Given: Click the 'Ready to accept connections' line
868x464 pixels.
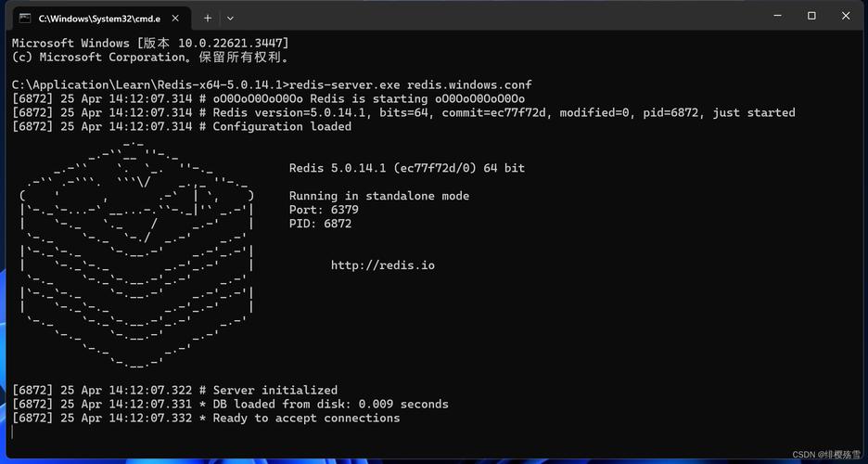Looking at the screenshot, I should pyautogui.click(x=205, y=418).
